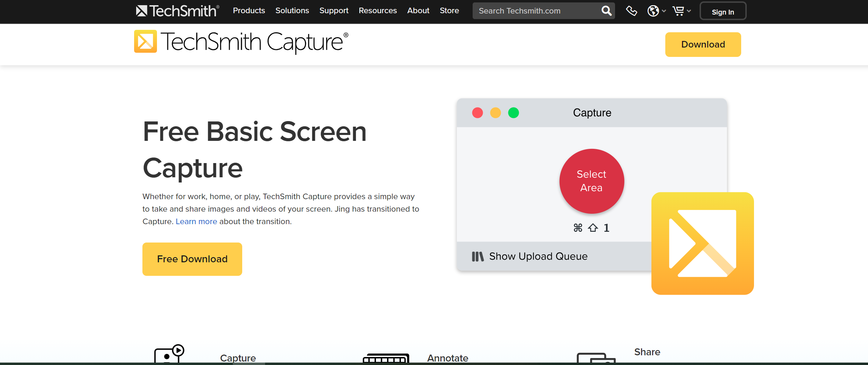Open the About menu
Image resolution: width=868 pixels, height=365 pixels.
(418, 11)
